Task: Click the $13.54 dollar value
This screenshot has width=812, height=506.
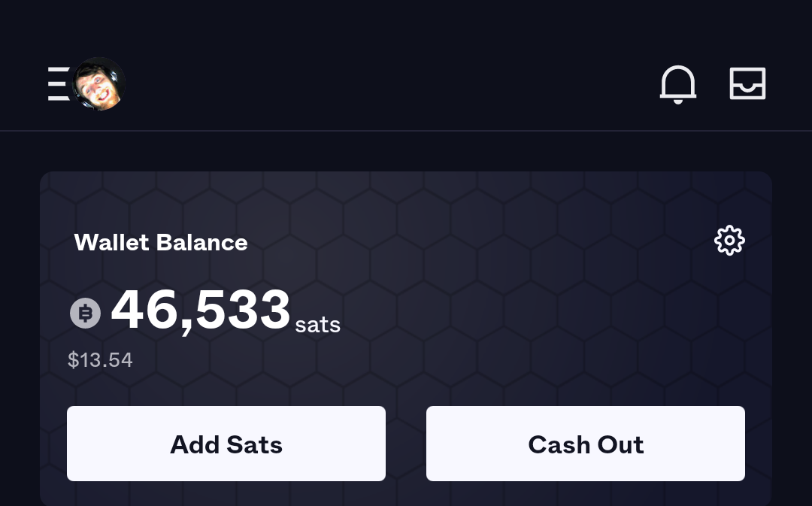Action: pyautogui.click(x=100, y=360)
